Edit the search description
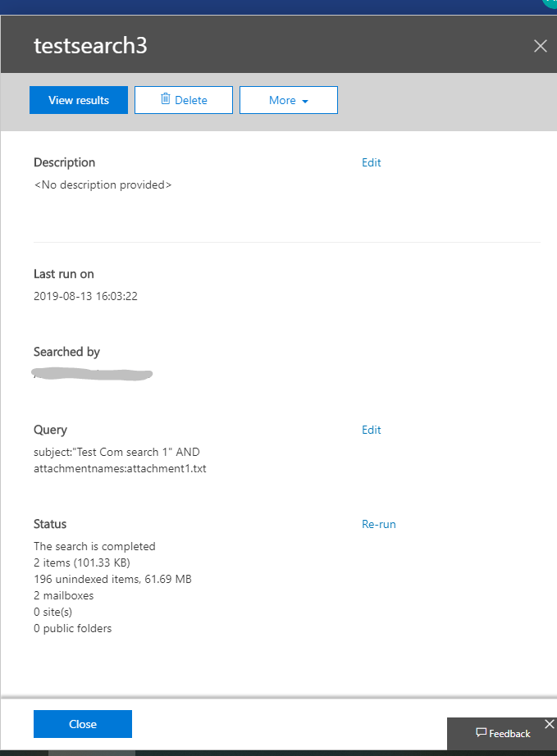 click(371, 162)
